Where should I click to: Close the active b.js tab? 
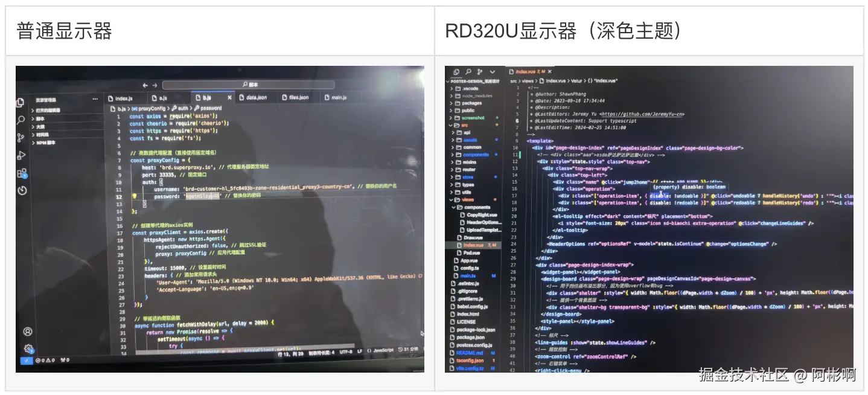[x=229, y=97]
